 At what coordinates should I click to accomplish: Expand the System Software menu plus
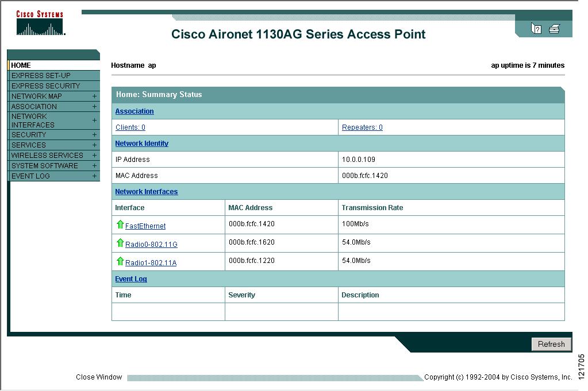94,166
